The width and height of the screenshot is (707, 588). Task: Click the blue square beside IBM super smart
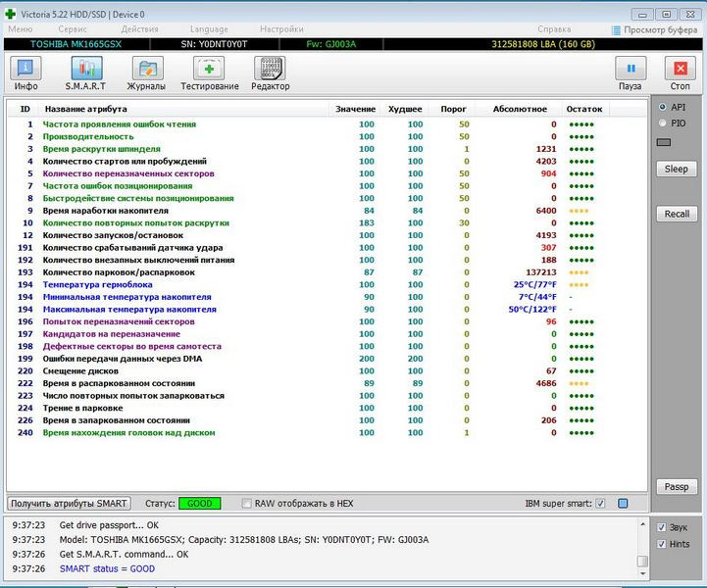tap(623, 504)
